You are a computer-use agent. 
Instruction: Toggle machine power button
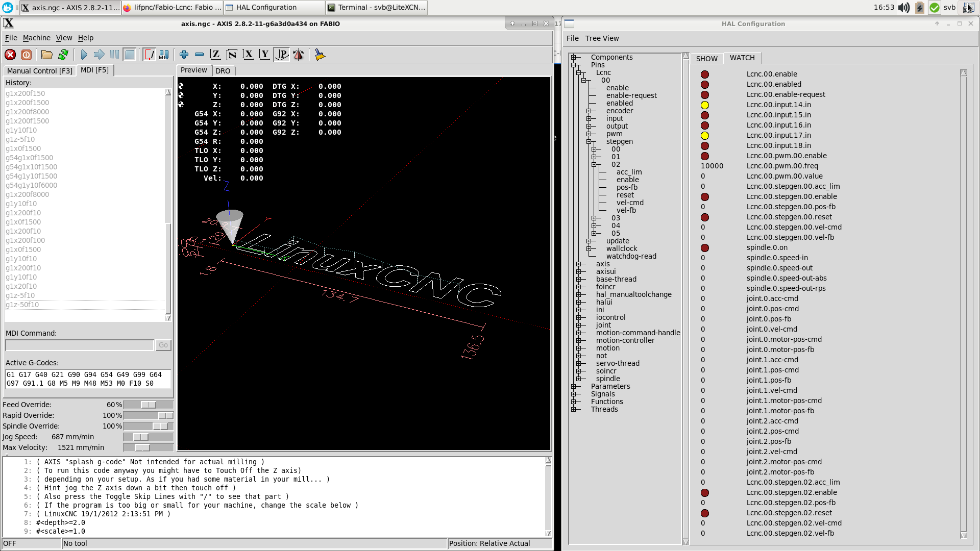(x=27, y=55)
